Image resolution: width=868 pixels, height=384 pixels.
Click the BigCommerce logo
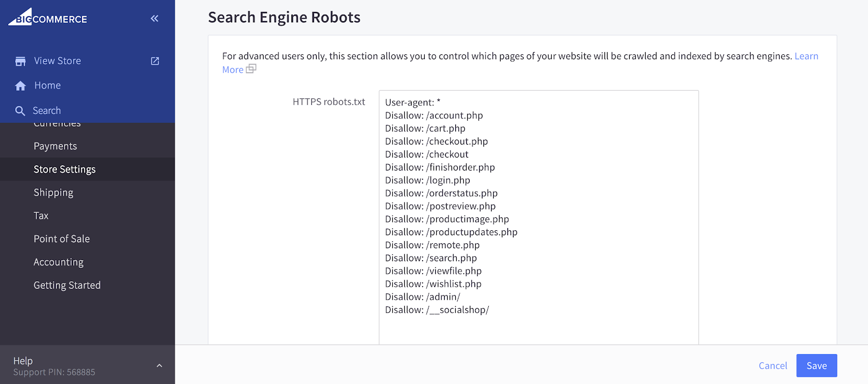(48, 18)
